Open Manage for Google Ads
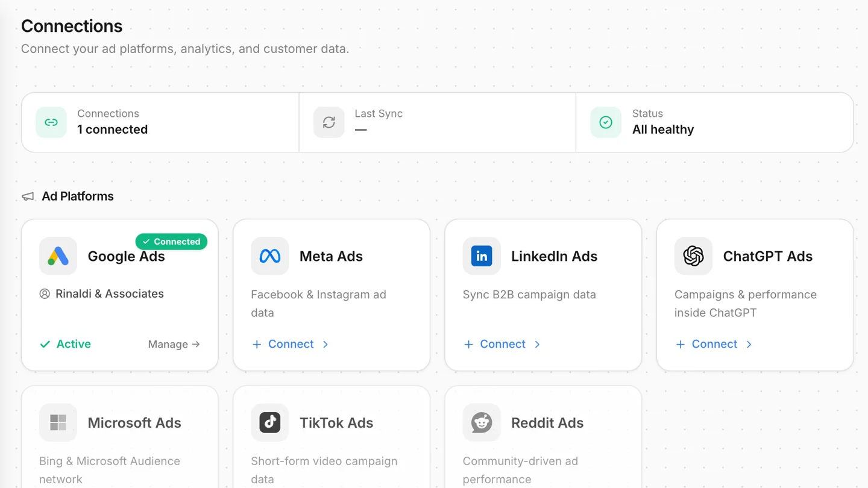Viewport: 868px width, 488px height. 174,344
